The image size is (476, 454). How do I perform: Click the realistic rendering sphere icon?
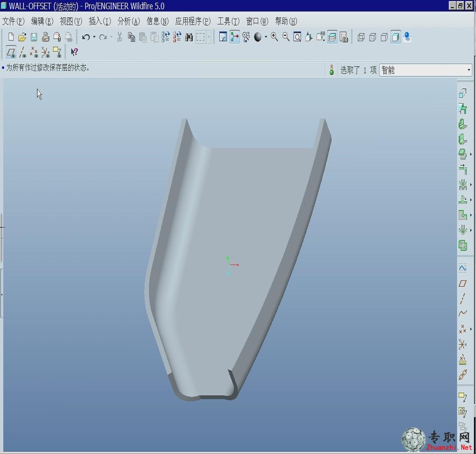click(407, 37)
